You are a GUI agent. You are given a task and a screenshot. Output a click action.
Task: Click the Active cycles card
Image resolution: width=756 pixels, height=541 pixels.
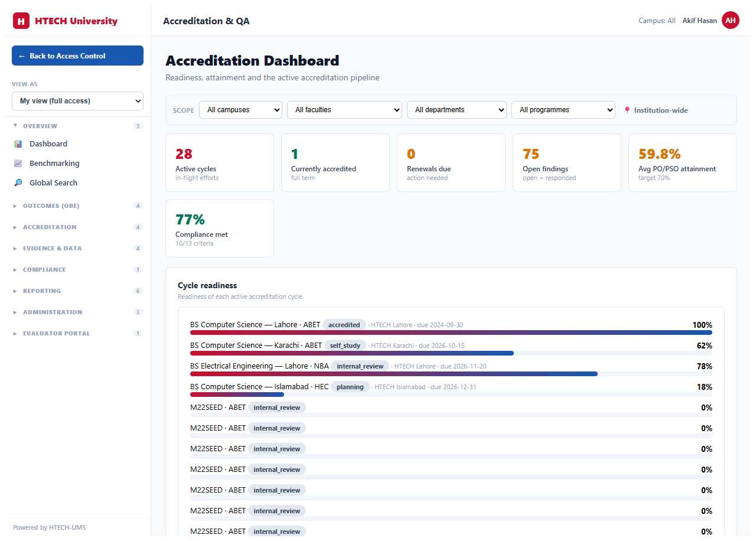coord(220,162)
